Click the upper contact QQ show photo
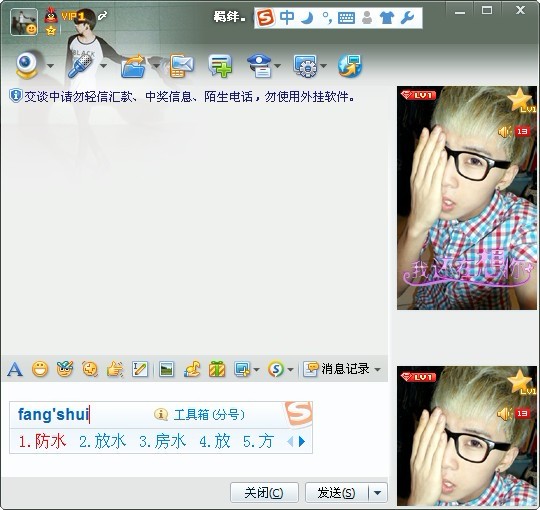 (x=467, y=198)
